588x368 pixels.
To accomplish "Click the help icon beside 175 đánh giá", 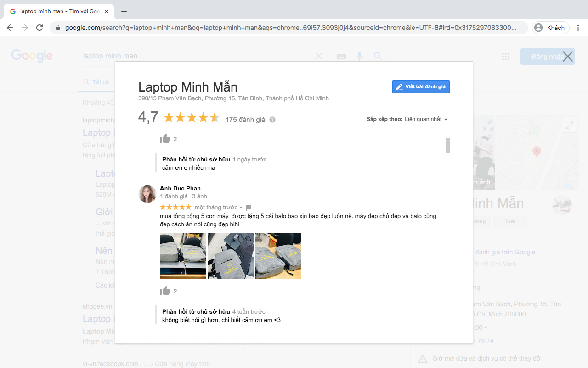I will coord(272,120).
